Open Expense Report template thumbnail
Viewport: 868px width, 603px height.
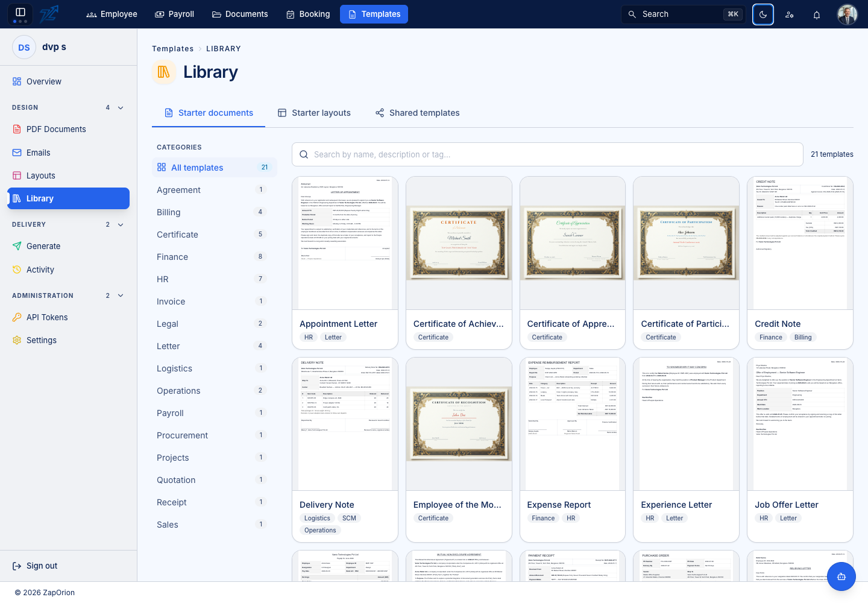(573, 424)
